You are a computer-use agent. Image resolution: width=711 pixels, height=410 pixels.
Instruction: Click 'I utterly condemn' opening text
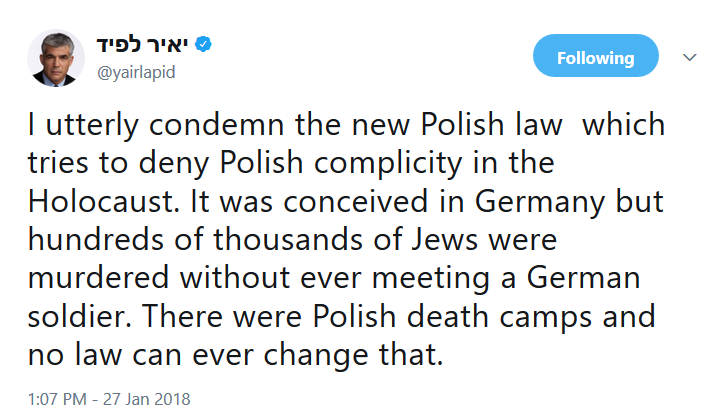click(156, 124)
